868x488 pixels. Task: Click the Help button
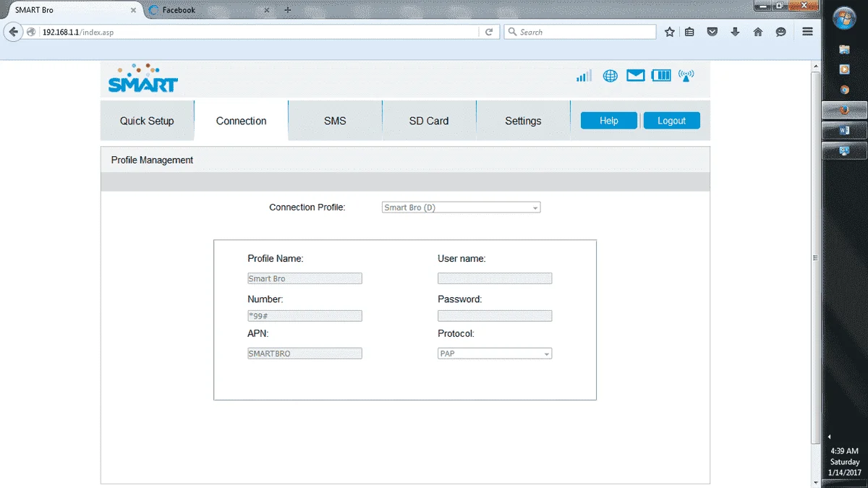[609, 121]
